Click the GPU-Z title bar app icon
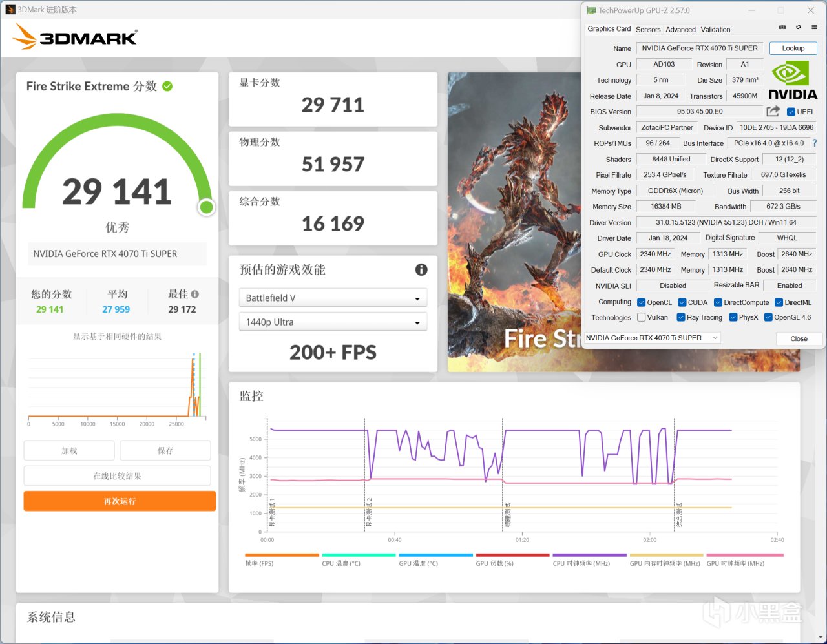Image resolution: width=827 pixels, height=644 pixels. 591,10
